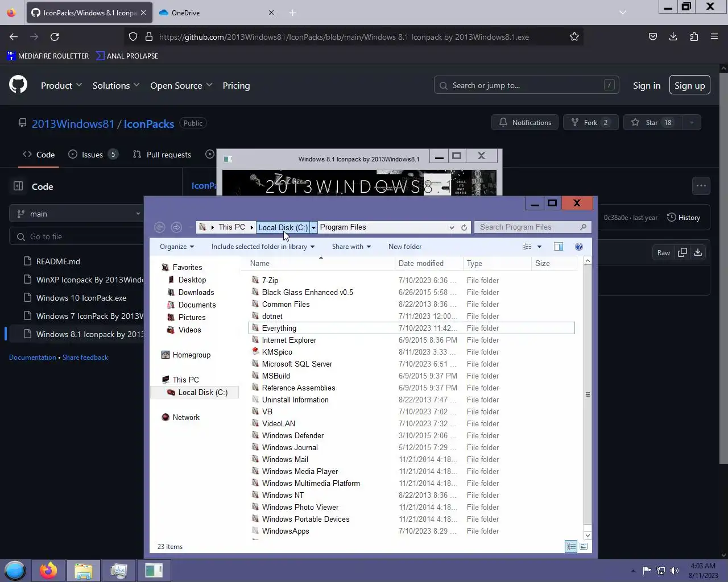The width and height of the screenshot is (728, 582).
Task: Open the Share with dropdown
Action: [x=351, y=247]
